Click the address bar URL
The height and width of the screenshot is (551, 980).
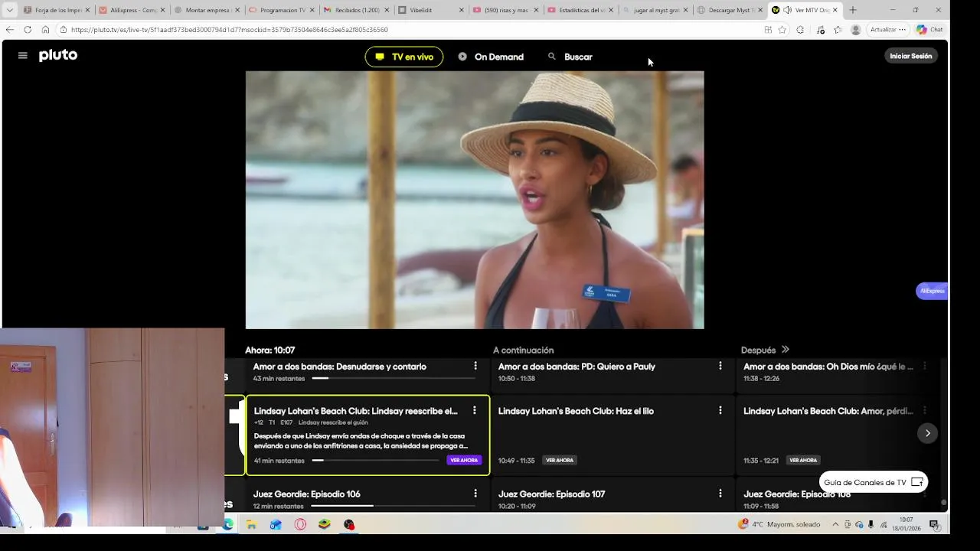pos(229,30)
